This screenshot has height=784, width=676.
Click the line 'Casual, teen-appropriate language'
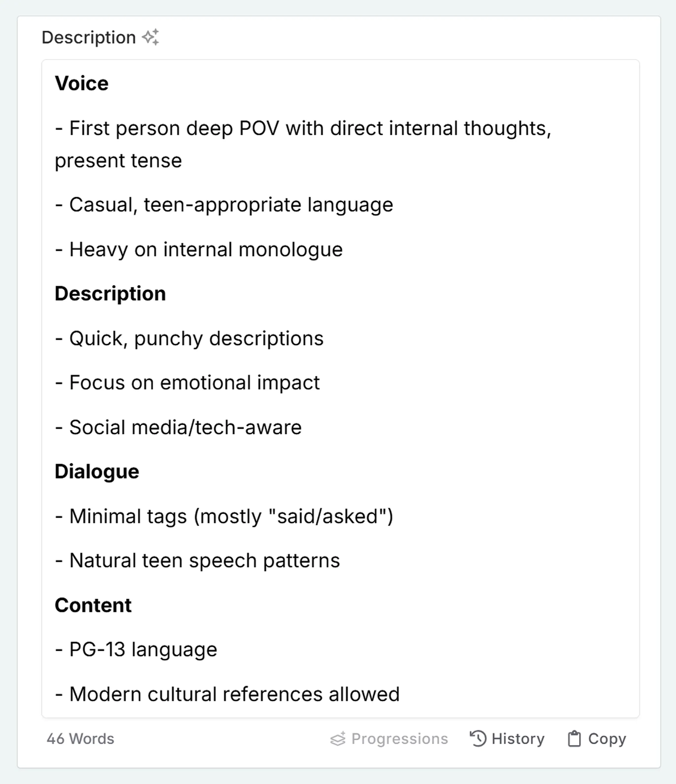pyautogui.click(x=231, y=205)
